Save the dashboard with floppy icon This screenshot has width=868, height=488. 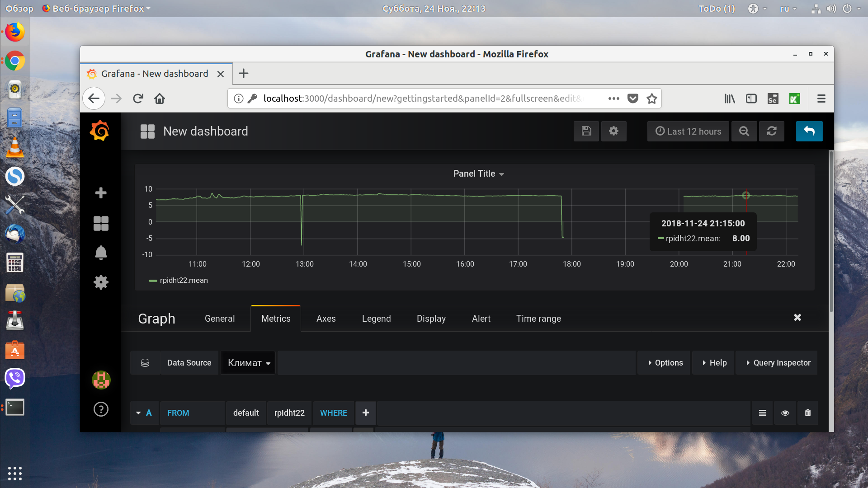[x=586, y=131]
